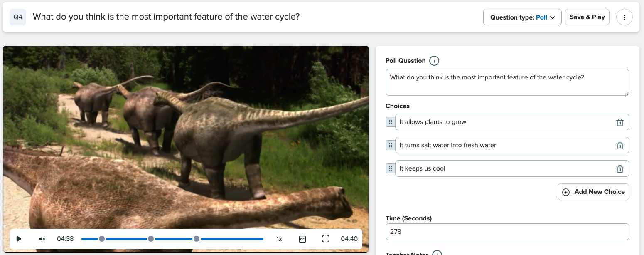Delete choice 'It turns salt water into fresh water'
Viewport: 644px width, 255px height.
619,146
